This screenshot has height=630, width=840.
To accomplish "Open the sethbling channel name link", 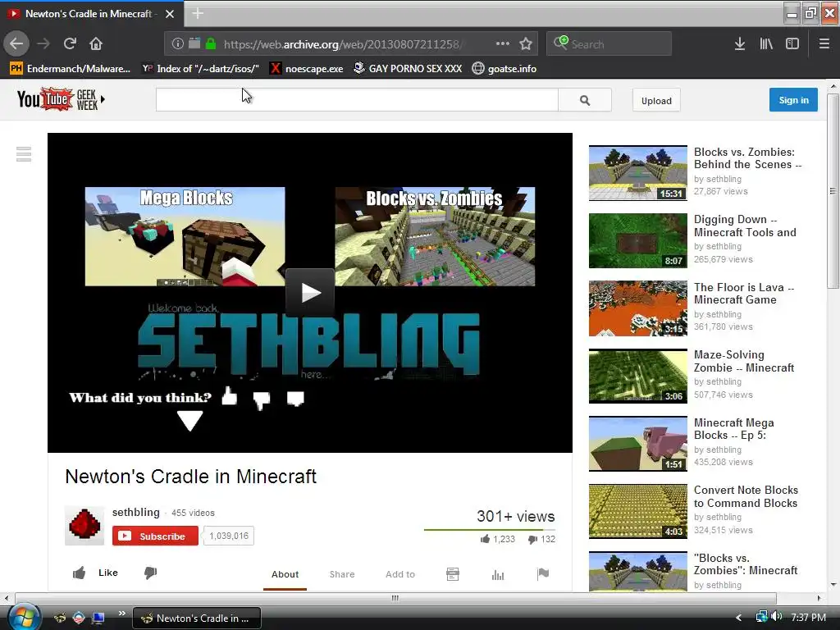I will (136, 512).
